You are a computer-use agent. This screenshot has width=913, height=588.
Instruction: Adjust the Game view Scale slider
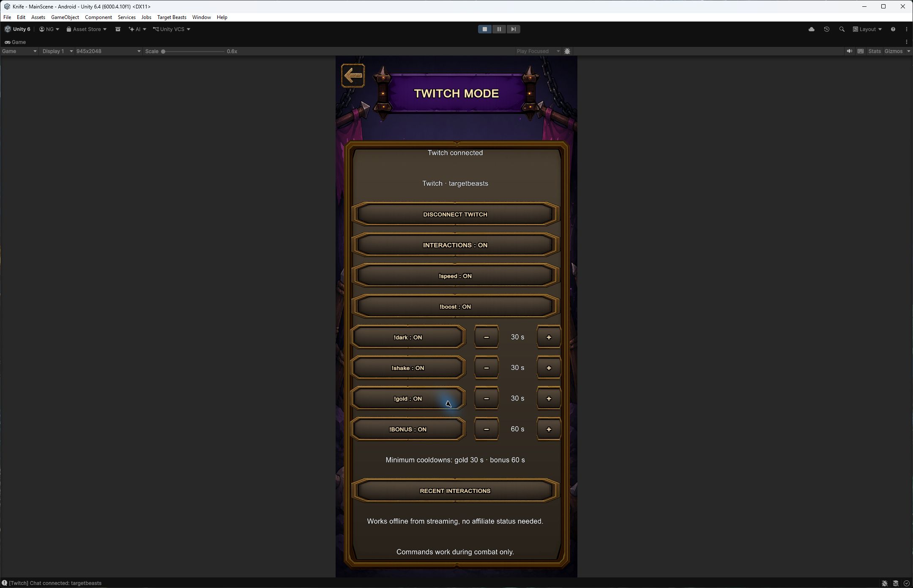(193, 51)
